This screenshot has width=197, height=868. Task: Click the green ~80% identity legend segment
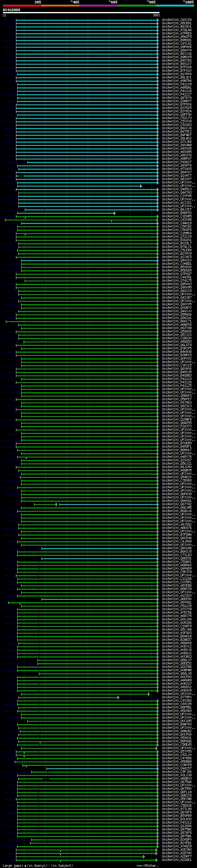tap(137, 6)
